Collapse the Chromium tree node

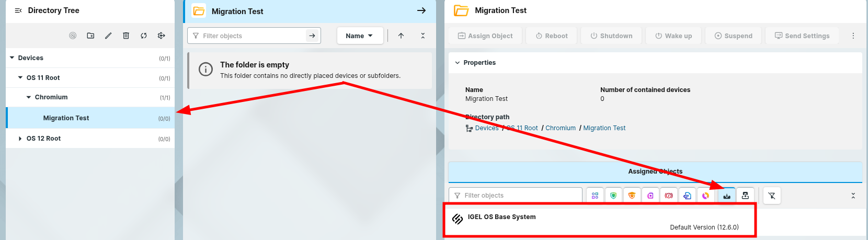click(29, 97)
